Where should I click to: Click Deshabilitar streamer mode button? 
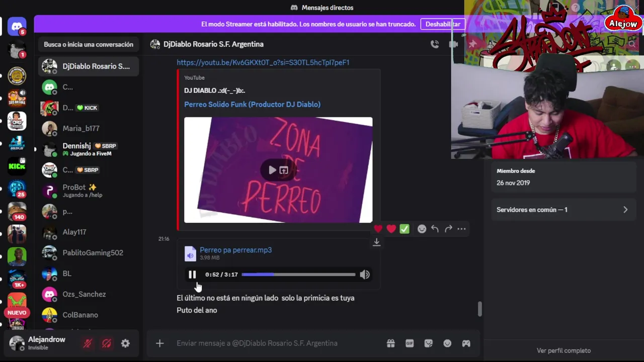click(x=443, y=24)
